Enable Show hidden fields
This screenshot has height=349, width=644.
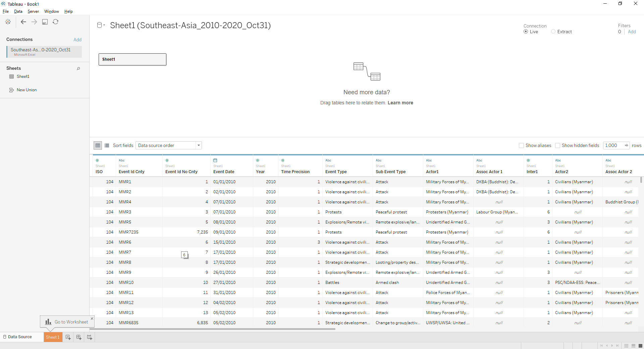pos(558,145)
